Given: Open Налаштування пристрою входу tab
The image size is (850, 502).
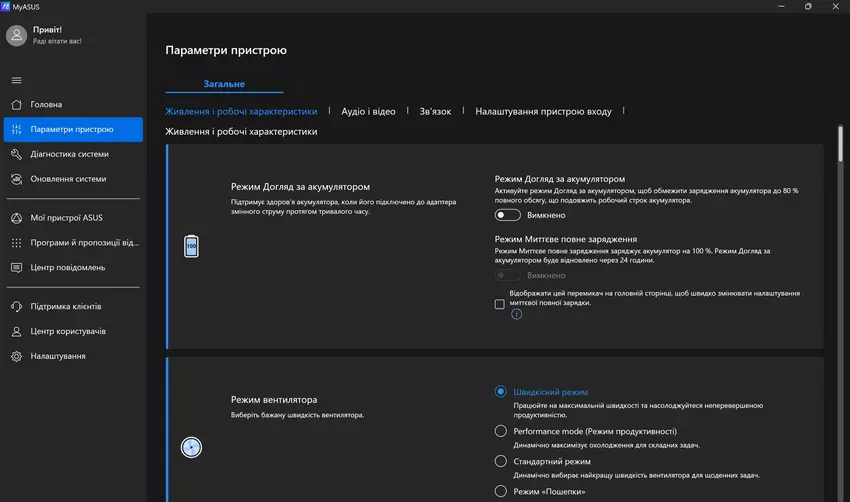Looking at the screenshot, I should [543, 112].
